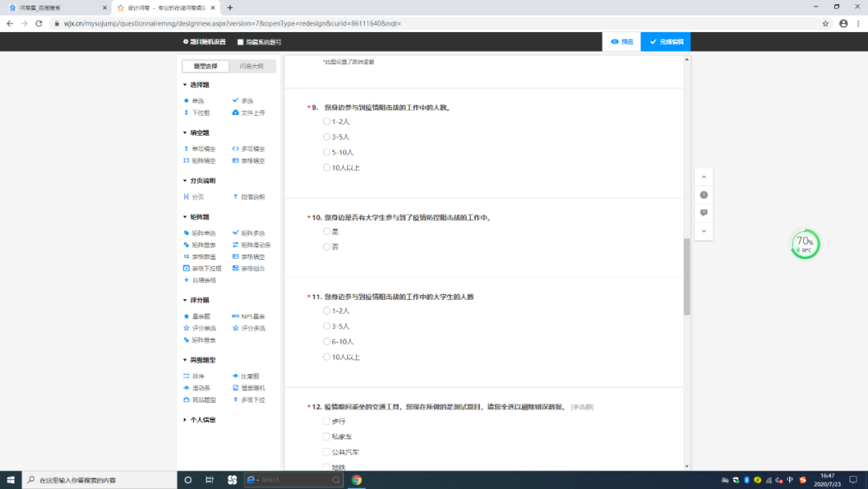Add a 分页 page break element
868x489 pixels.
(x=198, y=197)
